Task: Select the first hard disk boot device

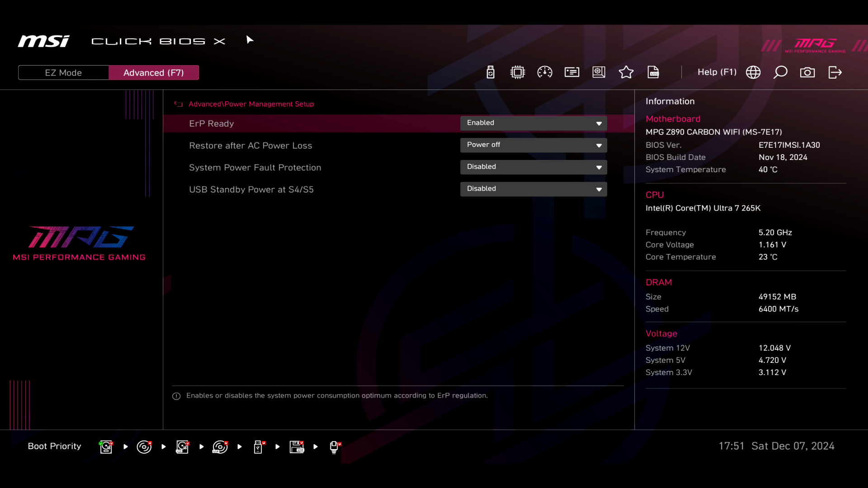Action: coord(106,447)
